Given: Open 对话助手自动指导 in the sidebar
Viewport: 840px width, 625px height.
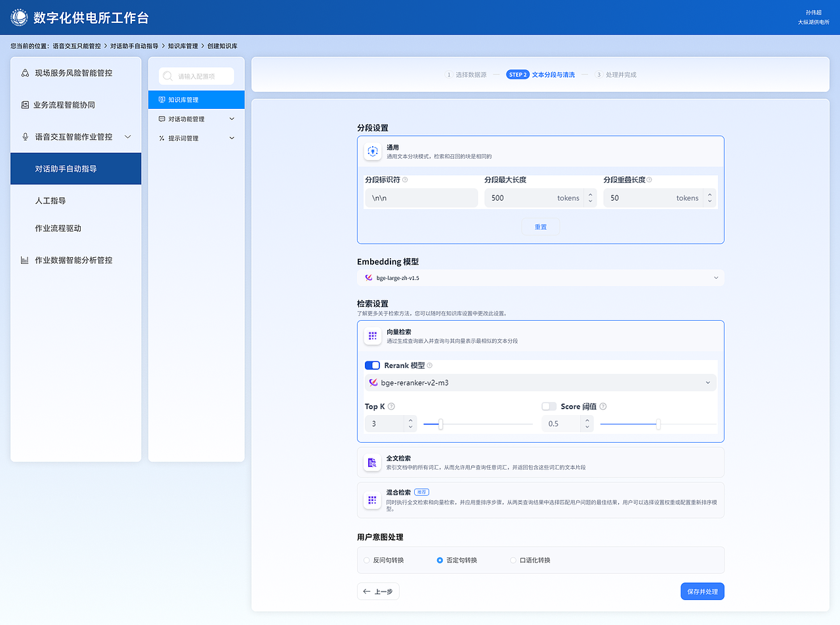Looking at the screenshot, I should pyautogui.click(x=76, y=169).
